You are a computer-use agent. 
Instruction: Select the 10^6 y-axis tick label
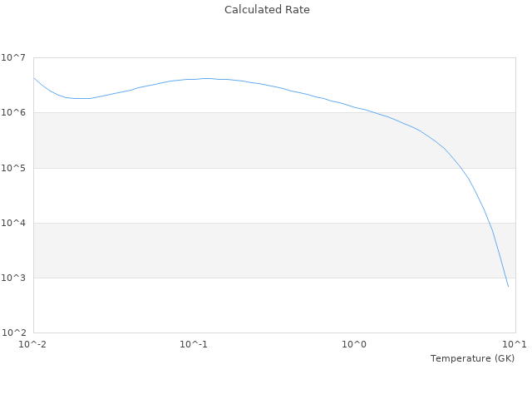point(13,112)
